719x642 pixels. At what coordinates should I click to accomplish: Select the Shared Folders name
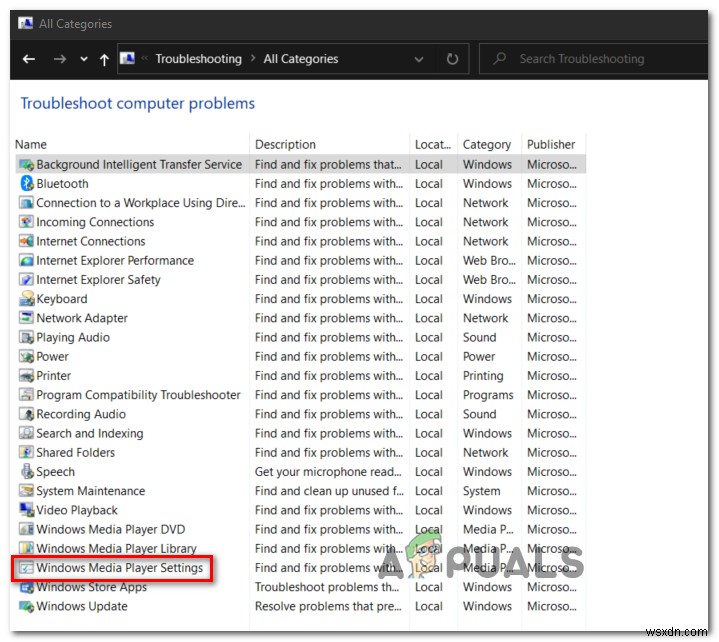(x=76, y=453)
